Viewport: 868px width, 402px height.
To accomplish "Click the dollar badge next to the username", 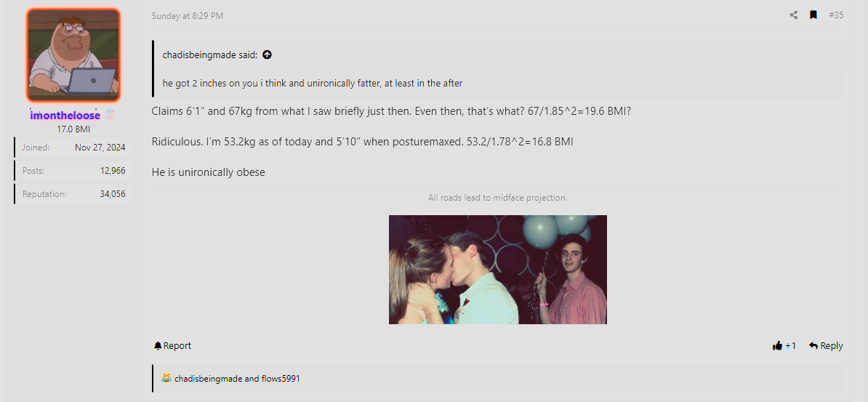I will pyautogui.click(x=110, y=115).
